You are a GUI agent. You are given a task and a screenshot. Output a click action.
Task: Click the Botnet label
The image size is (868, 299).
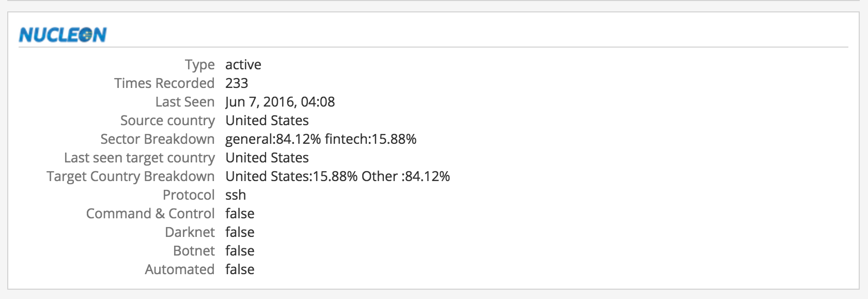194,251
